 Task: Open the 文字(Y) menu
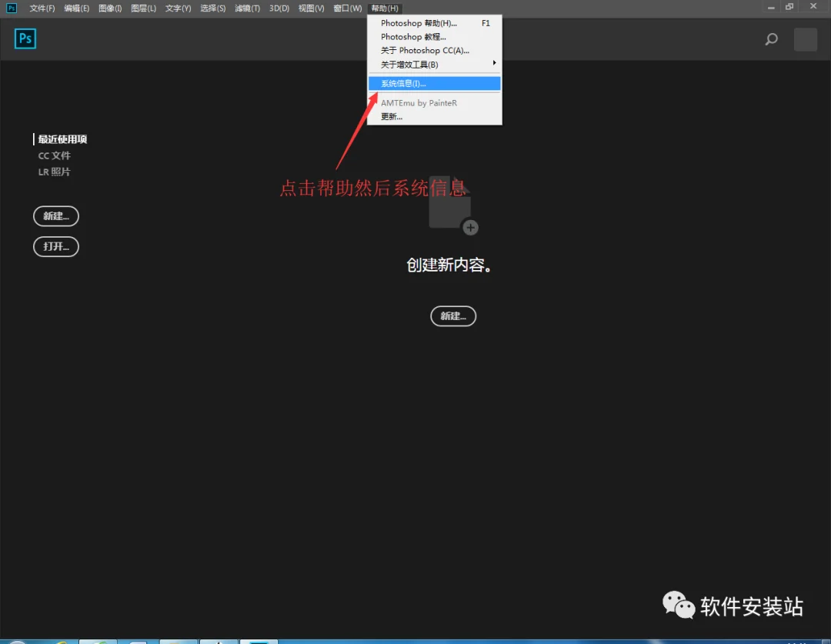coord(178,8)
